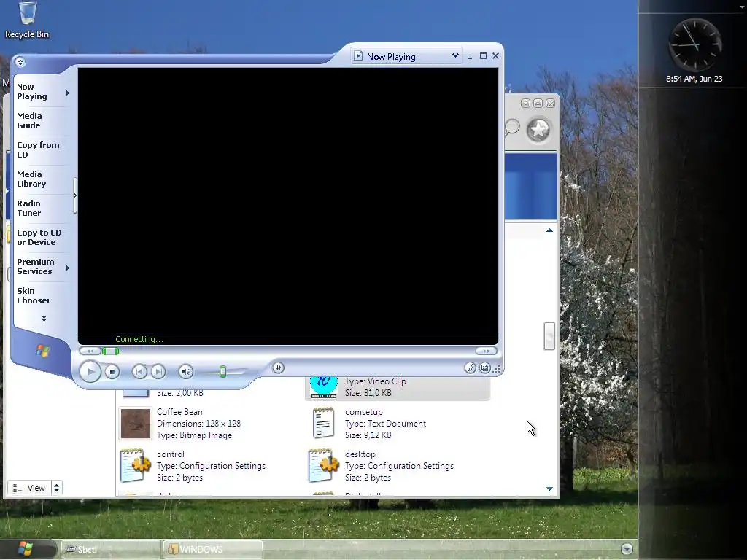
Task: Click the Start button orb
Action: click(26, 549)
